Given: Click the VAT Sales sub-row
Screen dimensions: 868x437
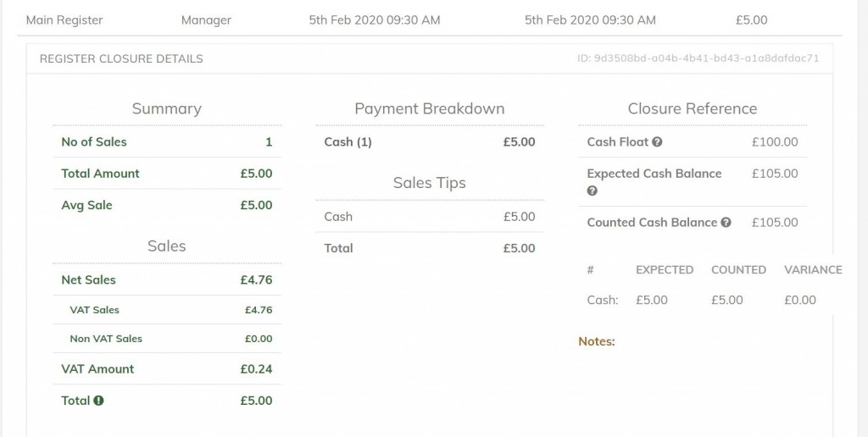Looking at the screenshot, I should [x=94, y=310].
